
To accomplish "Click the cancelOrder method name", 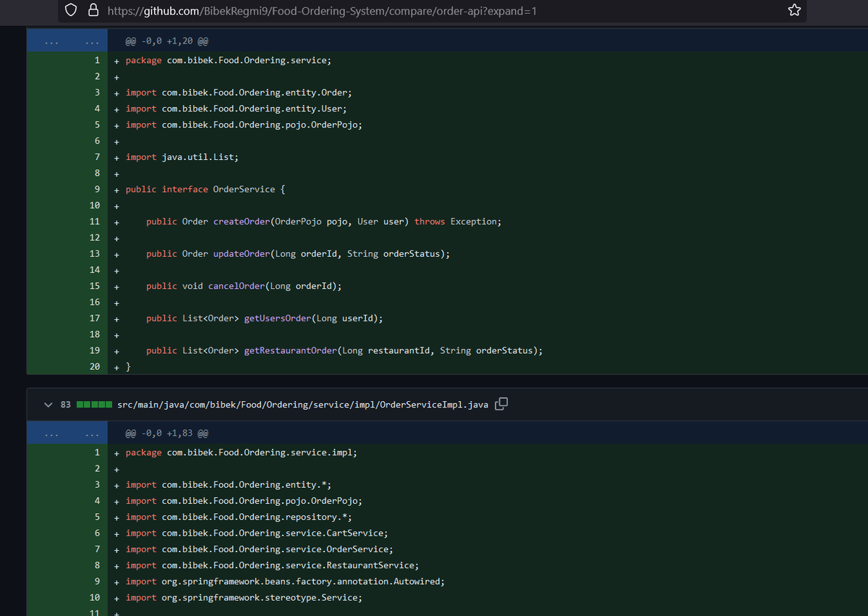I will click(237, 286).
